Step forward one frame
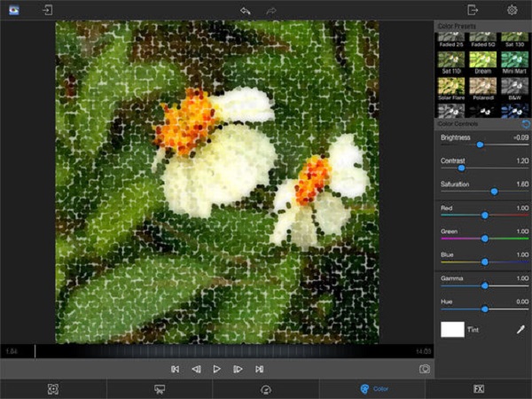Screen dimensions: 532x399 click(x=238, y=369)
